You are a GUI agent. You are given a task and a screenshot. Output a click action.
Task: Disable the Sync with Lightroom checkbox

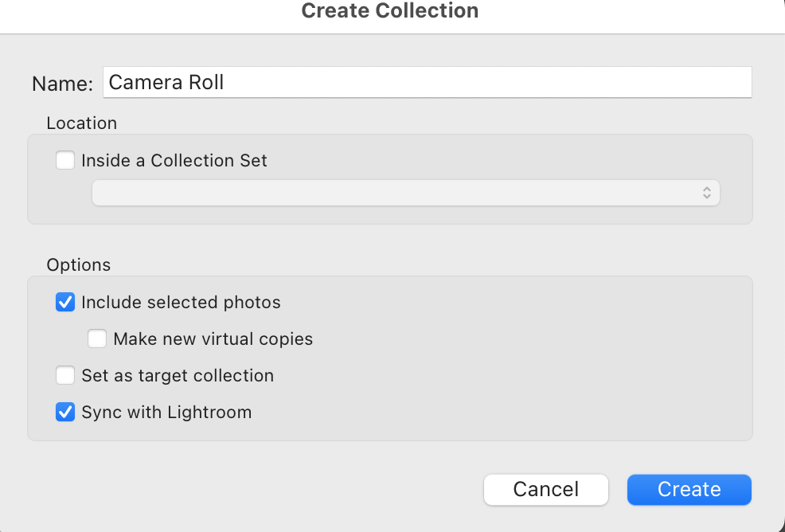[65, 413]
